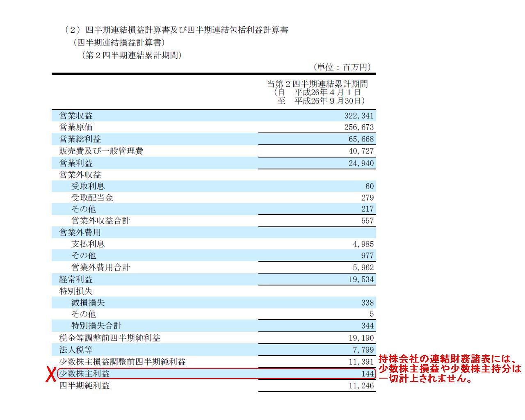This screenshot has height=420, width=525.
Task: Click the 四半期純利益 row label
Action: [x=84, y=386]
